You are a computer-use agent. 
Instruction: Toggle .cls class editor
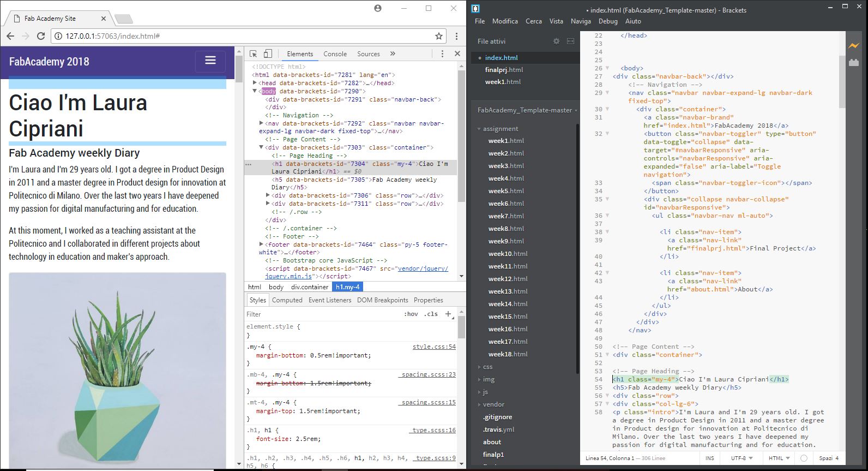432,314
